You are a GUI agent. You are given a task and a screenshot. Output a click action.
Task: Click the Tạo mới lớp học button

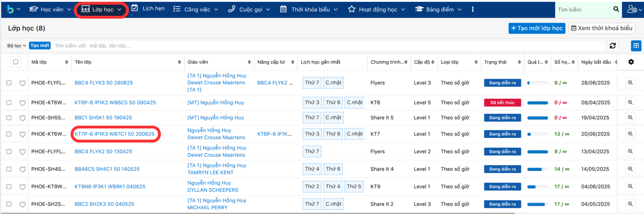[536, 28]
